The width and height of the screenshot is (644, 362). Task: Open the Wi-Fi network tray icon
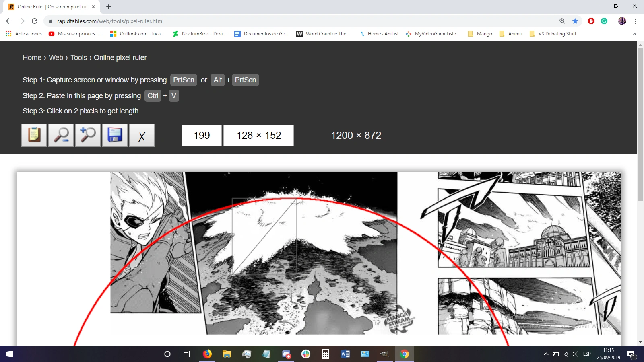[x=566, y=354]
